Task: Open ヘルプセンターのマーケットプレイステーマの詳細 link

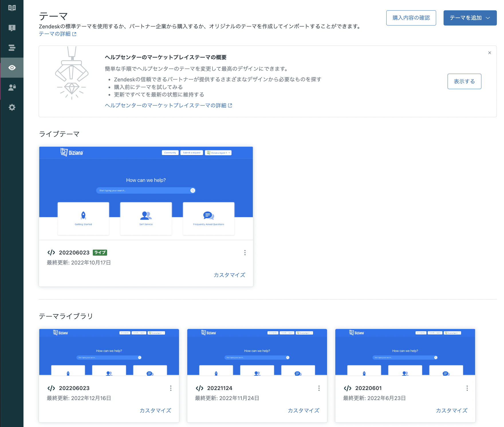Action: (x=166, y=105)
